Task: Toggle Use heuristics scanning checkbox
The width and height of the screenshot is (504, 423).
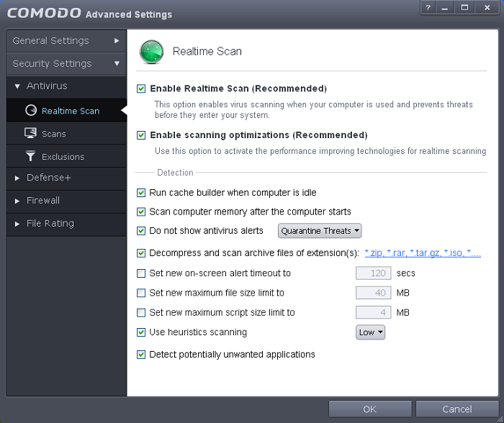Action: [141, 332]
